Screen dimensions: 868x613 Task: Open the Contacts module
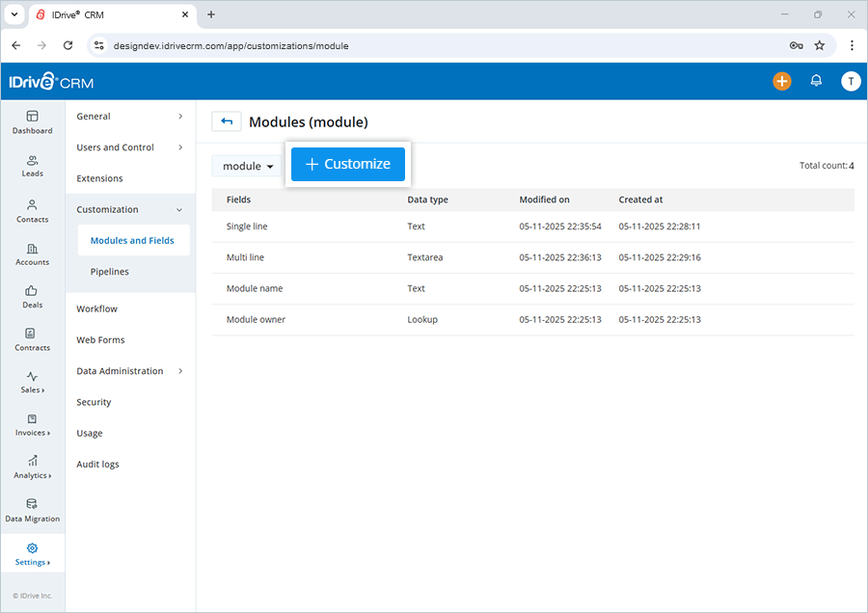(32, 211)
